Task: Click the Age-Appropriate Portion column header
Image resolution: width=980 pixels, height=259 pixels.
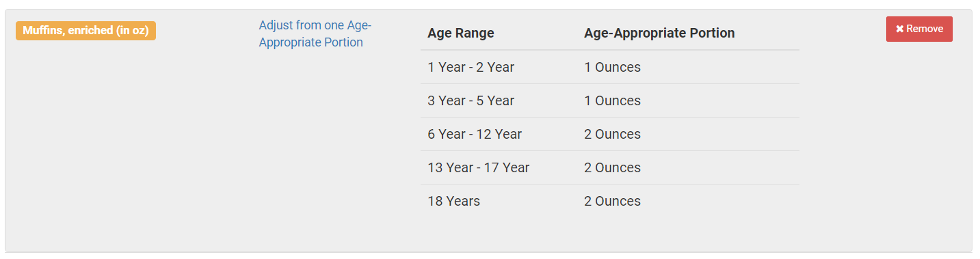Action: (x=659, y=33)
